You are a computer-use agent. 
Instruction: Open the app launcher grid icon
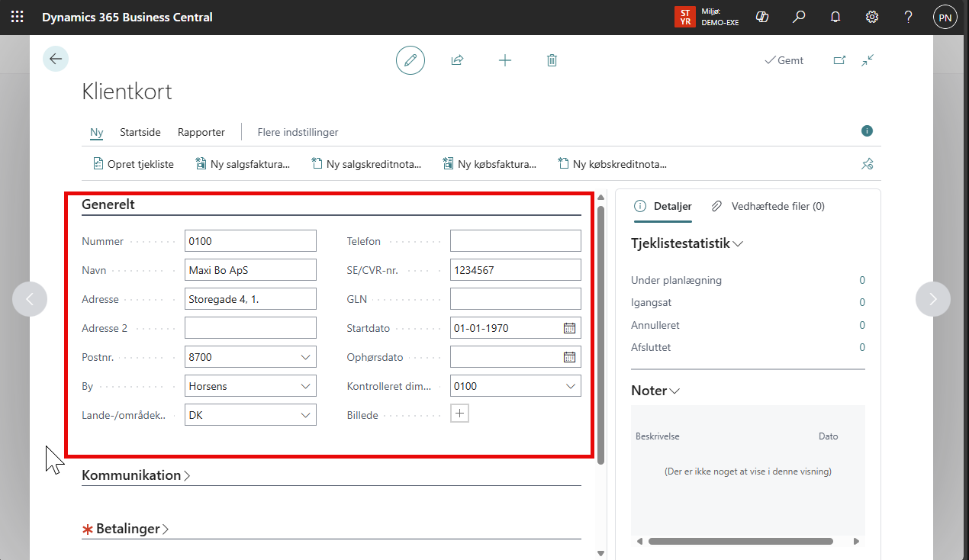[x=17, y=17]
